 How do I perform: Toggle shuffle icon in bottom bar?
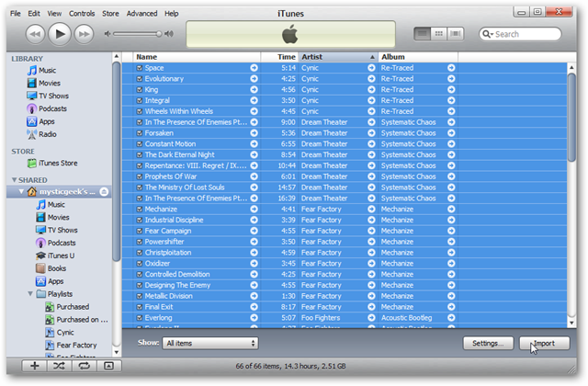click(59, 366)
